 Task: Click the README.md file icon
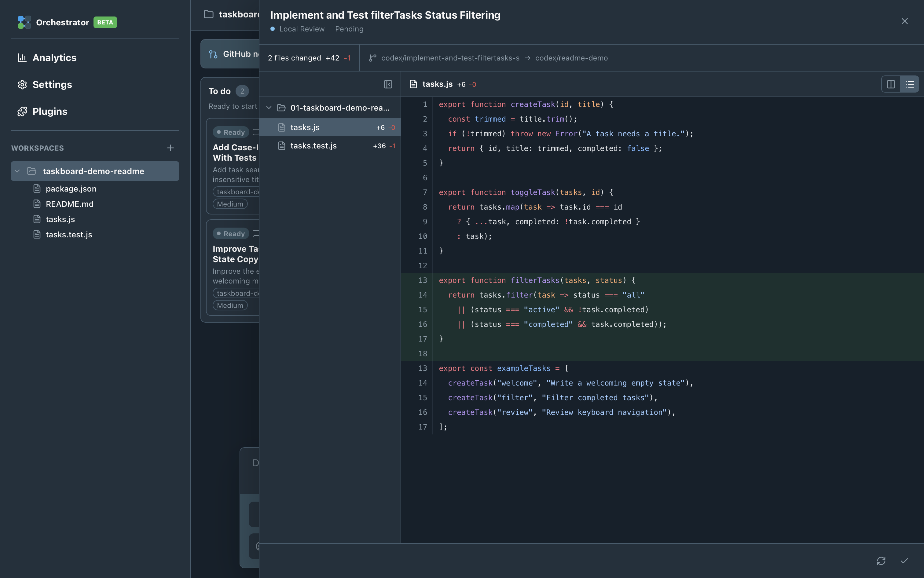point(37,204)
